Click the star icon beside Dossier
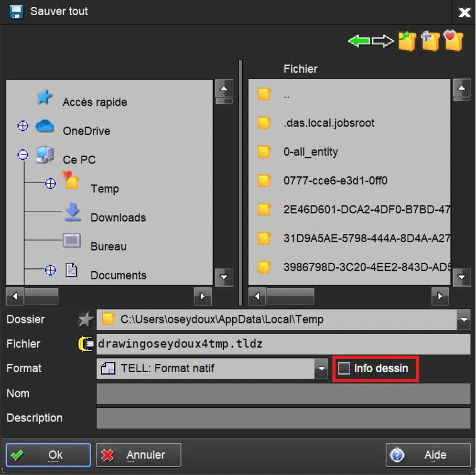The image size is (476, 475). pos(85,319)
